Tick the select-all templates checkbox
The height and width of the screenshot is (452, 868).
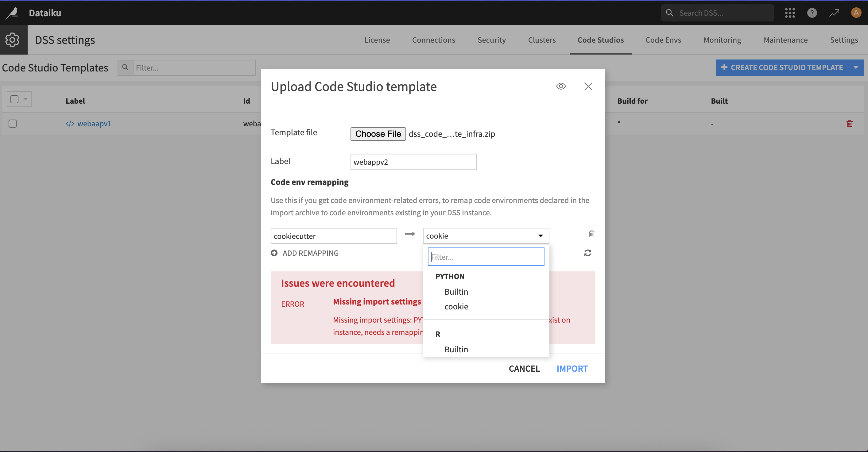(x=14, y=99)
